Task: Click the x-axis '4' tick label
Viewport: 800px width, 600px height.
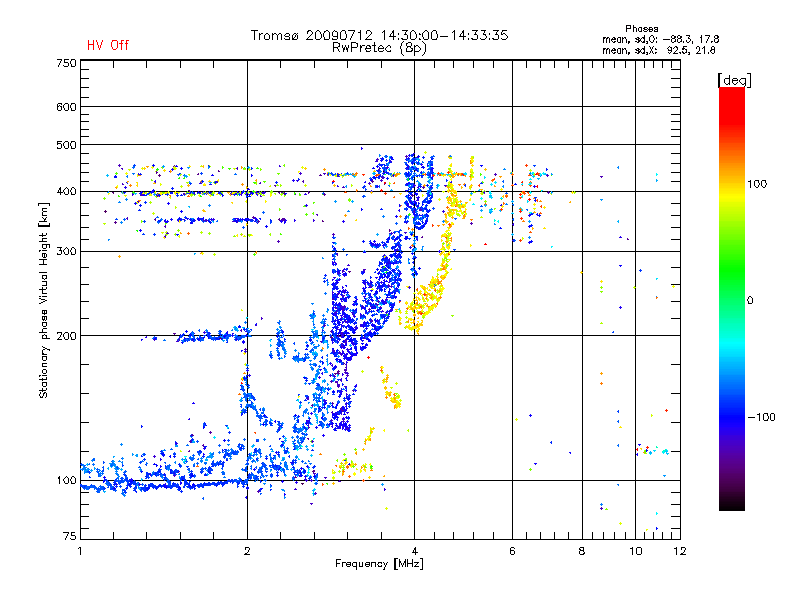Action: tap(415, 551)
